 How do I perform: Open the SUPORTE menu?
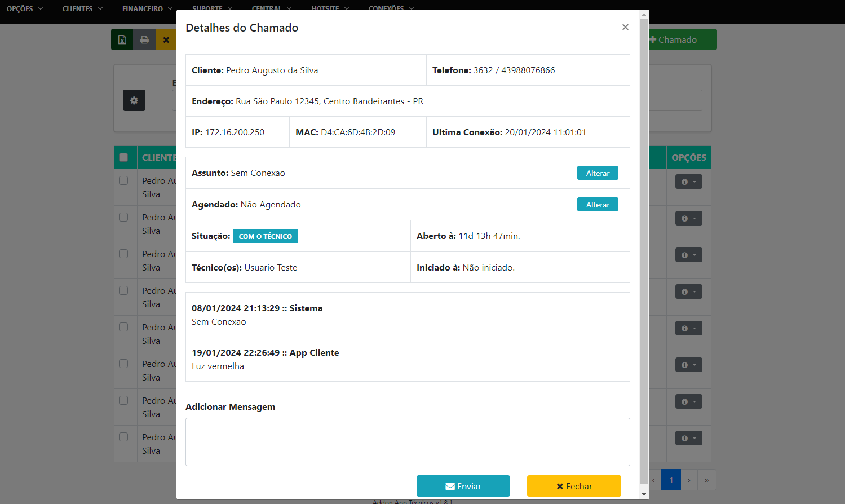click(211, 8)
